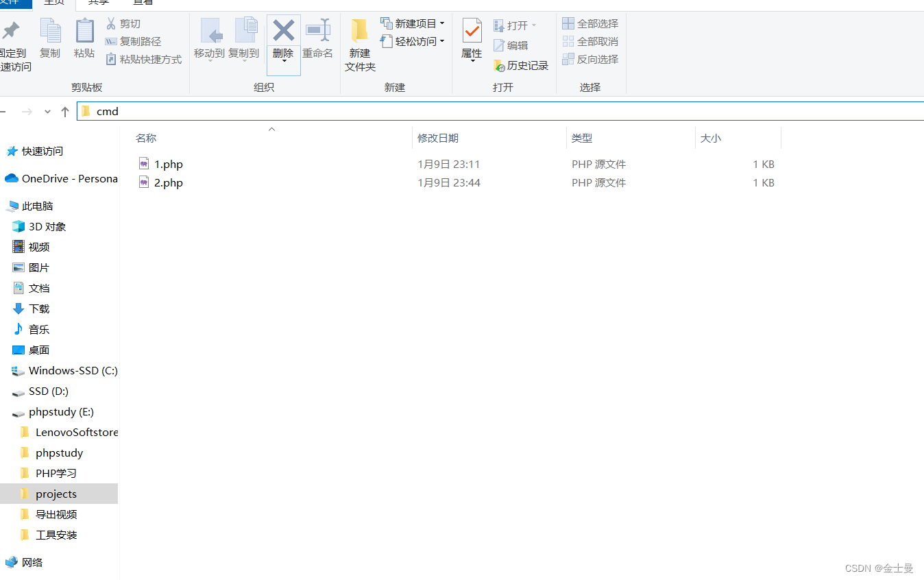Open the recent locations dropdown arrow
The width and height of the screenshot is (924, 580).
tap(47, 112)
